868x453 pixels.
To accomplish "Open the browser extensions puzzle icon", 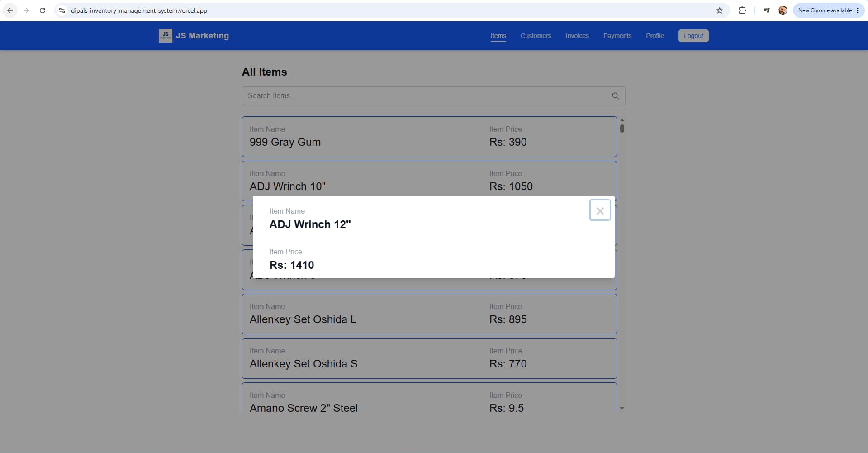I will click(742, 10).
